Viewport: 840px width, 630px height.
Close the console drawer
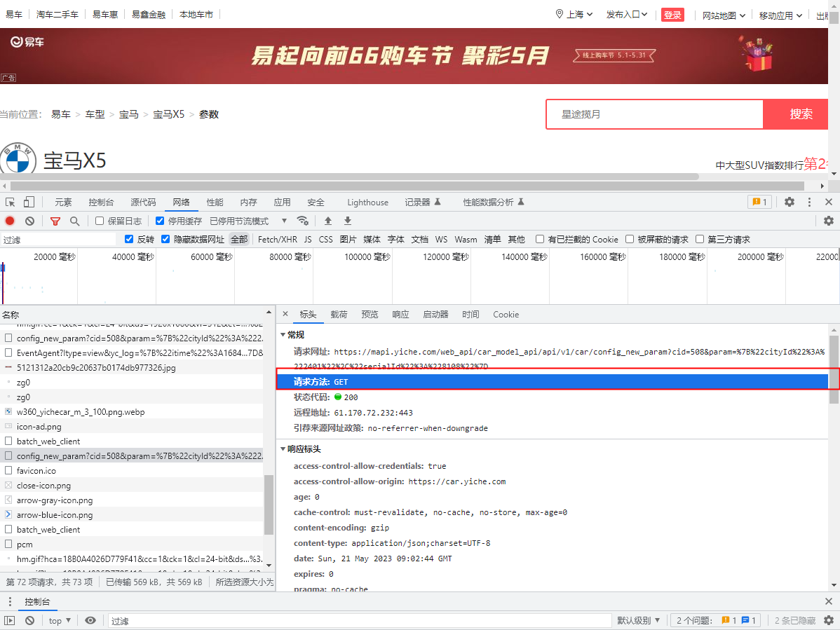pyautogui.click(x=829, y=601)
